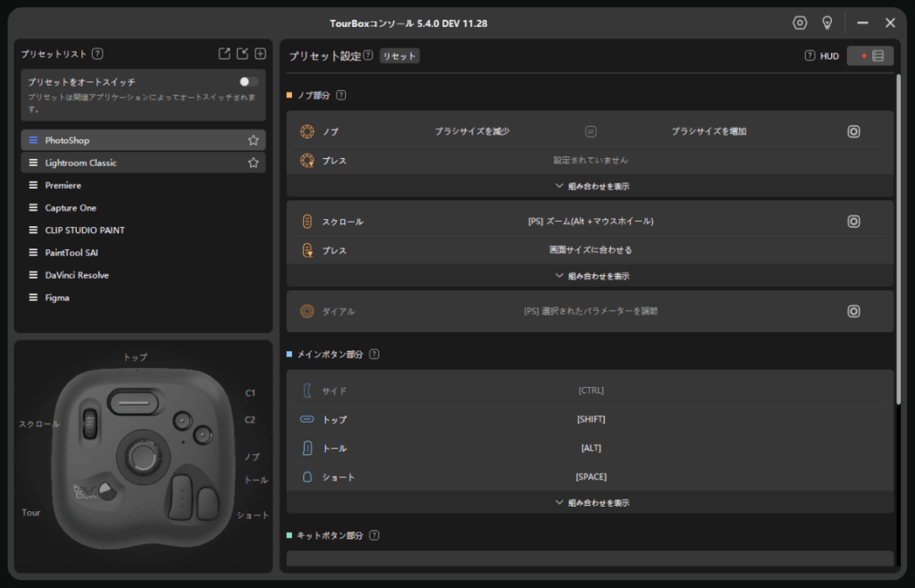Click the [PS] ズーム(Alt +マウスホイール) assignment

(591, 222)
